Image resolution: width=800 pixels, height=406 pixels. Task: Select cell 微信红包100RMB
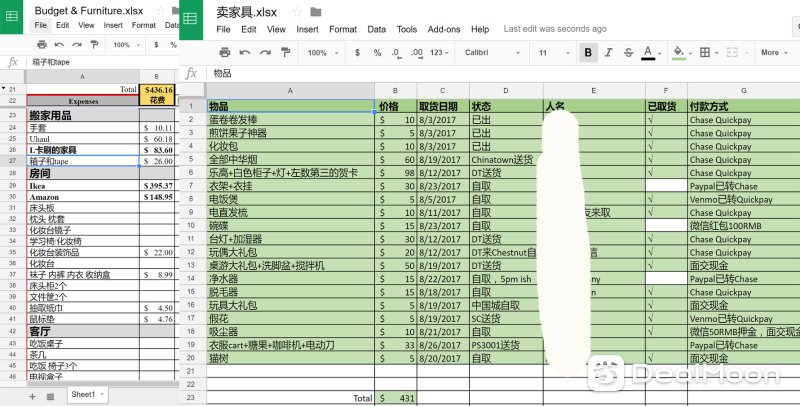pyautogui.click(x=743, y=225)
